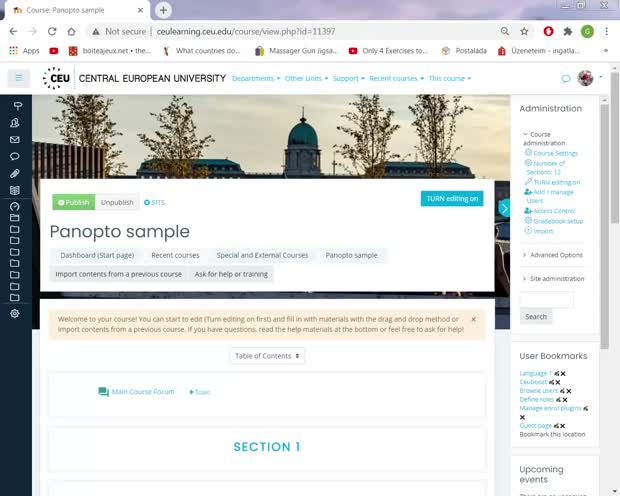This screenshot has height=496, width=620.
Task: Click the envelope mail icon in left sidebar
Action: tap(15, 139)
